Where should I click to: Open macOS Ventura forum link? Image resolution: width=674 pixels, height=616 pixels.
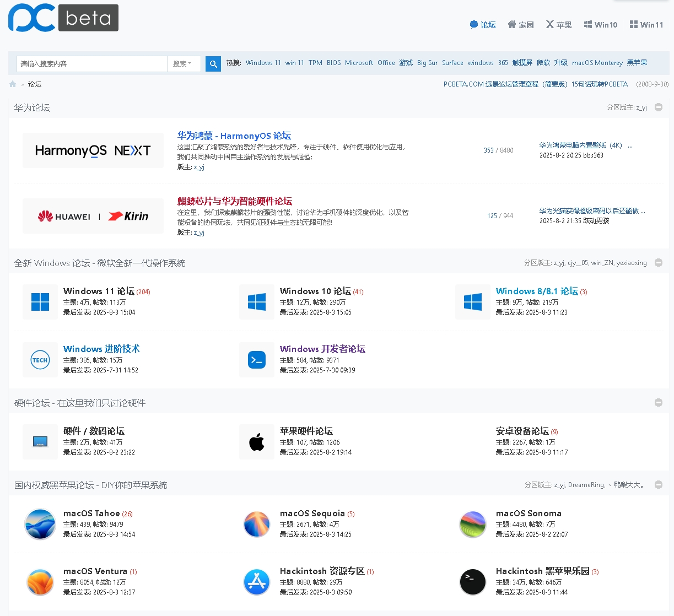[95, 571]
